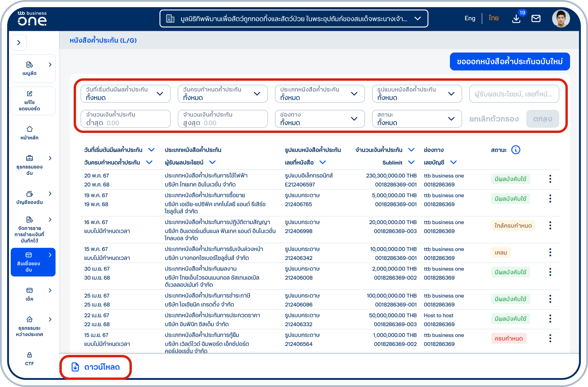
Task: Select letter number E212406597
Action: click(x=300, y=185)
